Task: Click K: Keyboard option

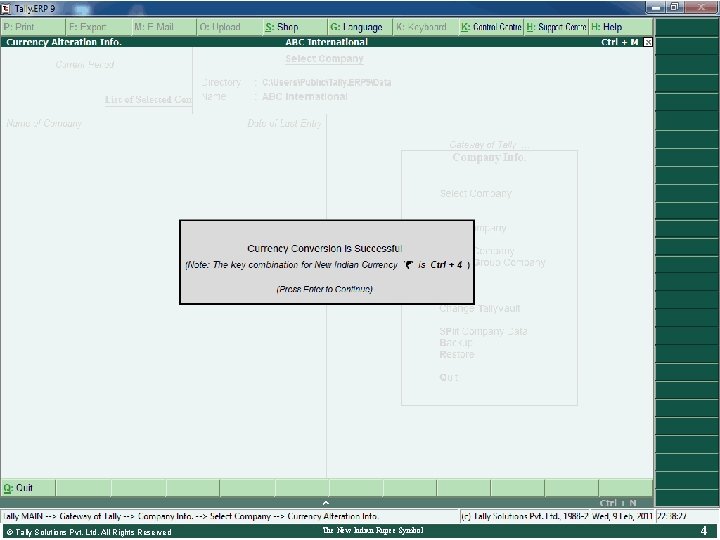Action: 426,27
